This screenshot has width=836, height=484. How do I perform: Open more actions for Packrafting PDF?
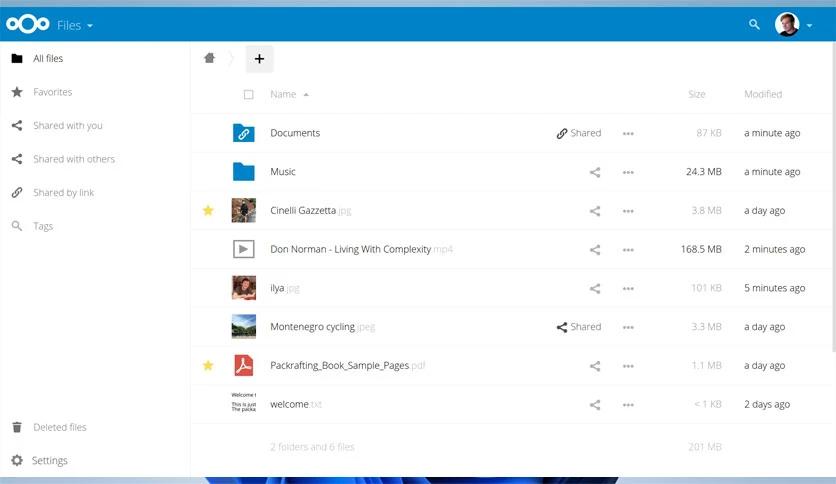628,366
